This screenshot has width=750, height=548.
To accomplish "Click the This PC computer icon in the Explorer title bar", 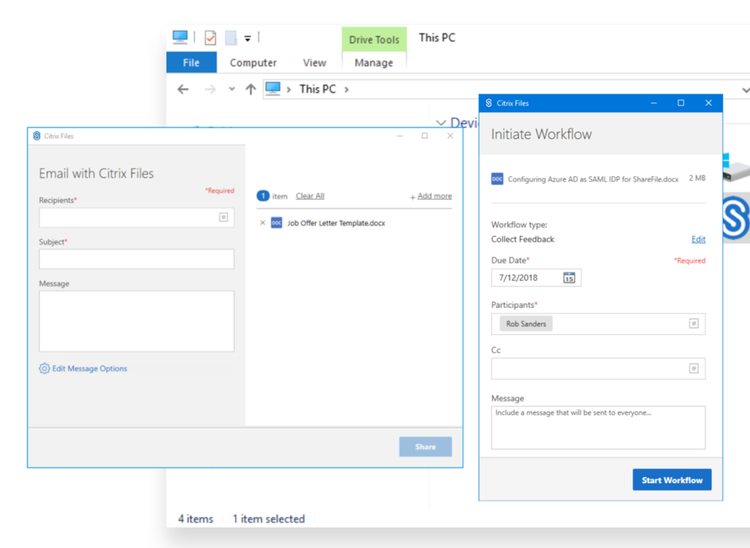I will click(180, 37).
